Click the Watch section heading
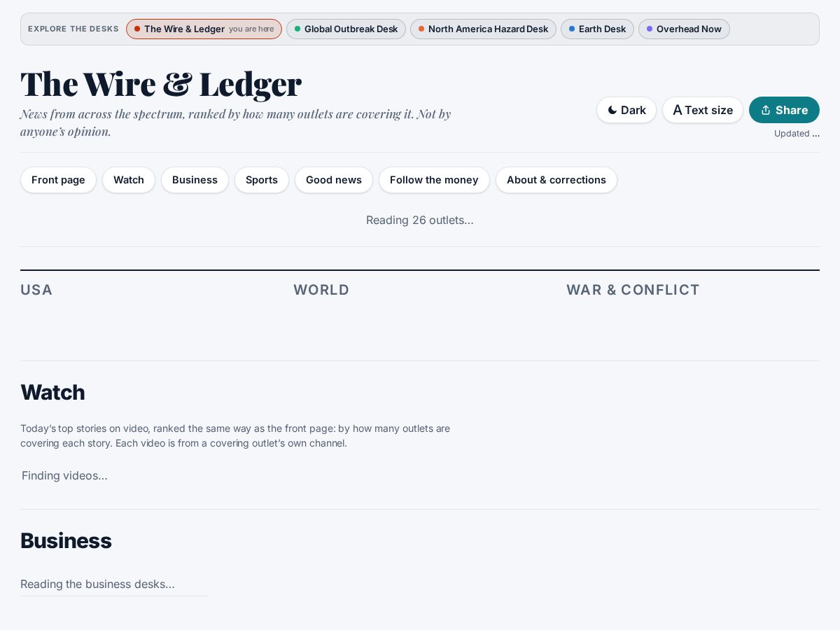This screenshot has width=840, height=630. pos(52,392)
